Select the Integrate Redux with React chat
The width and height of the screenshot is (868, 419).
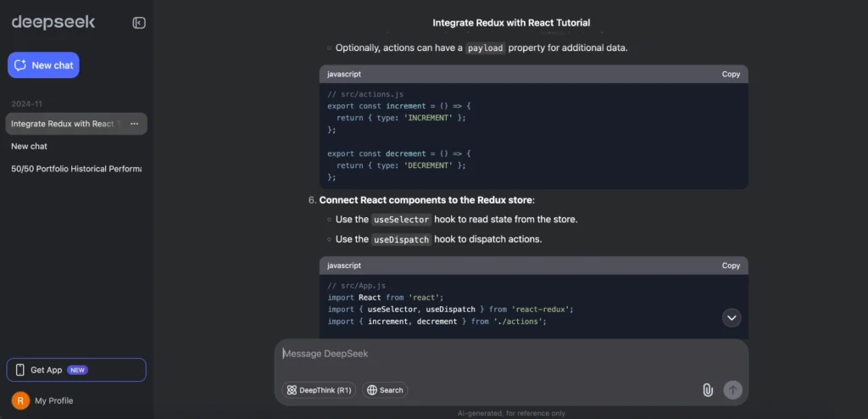tap(65, 124)
